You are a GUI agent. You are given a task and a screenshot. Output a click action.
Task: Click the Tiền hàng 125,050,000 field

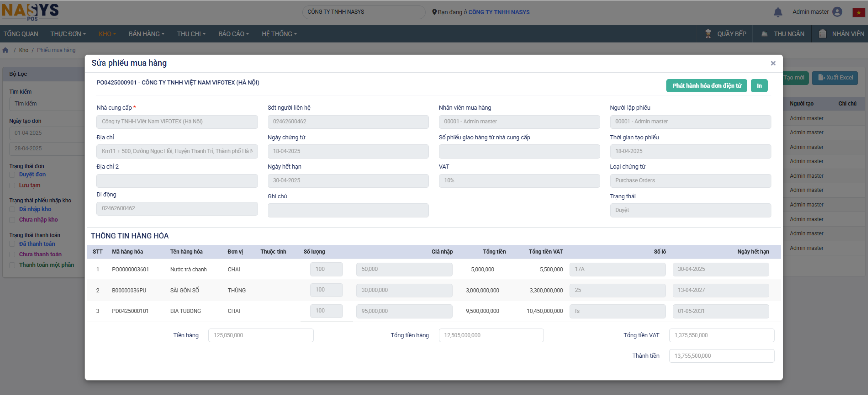click(x=260, y=335)
